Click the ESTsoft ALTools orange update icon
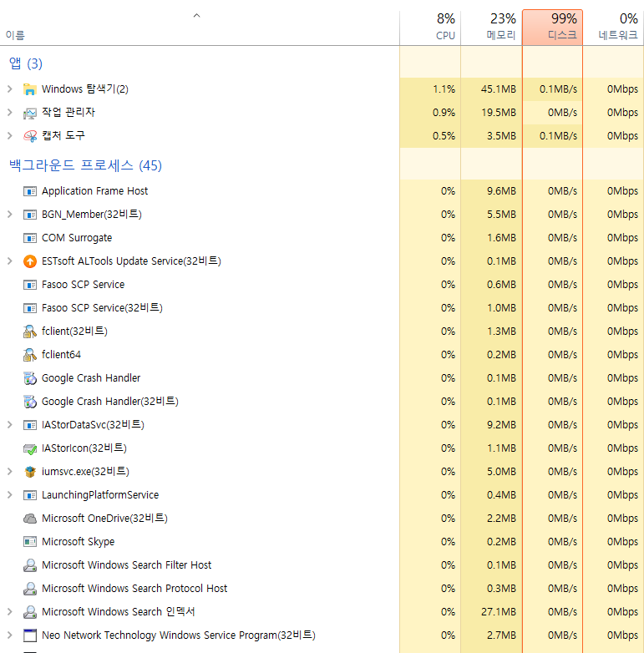The width and height of the screenshot is (644, 653). tap(29, 261)
